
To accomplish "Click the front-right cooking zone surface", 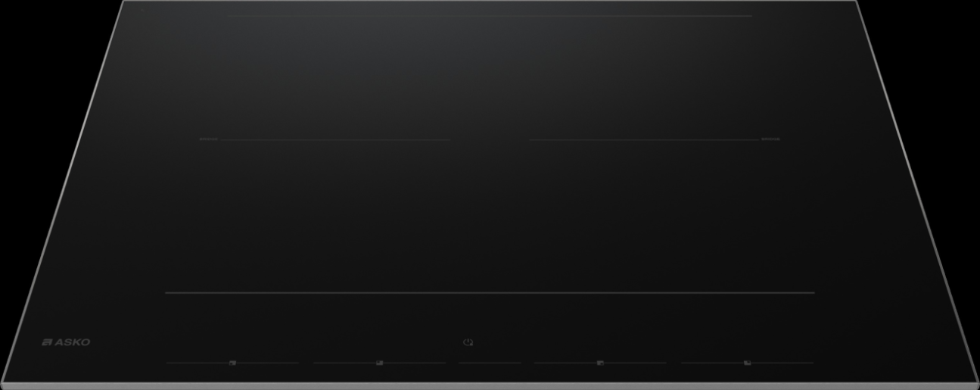I will 658,216.
